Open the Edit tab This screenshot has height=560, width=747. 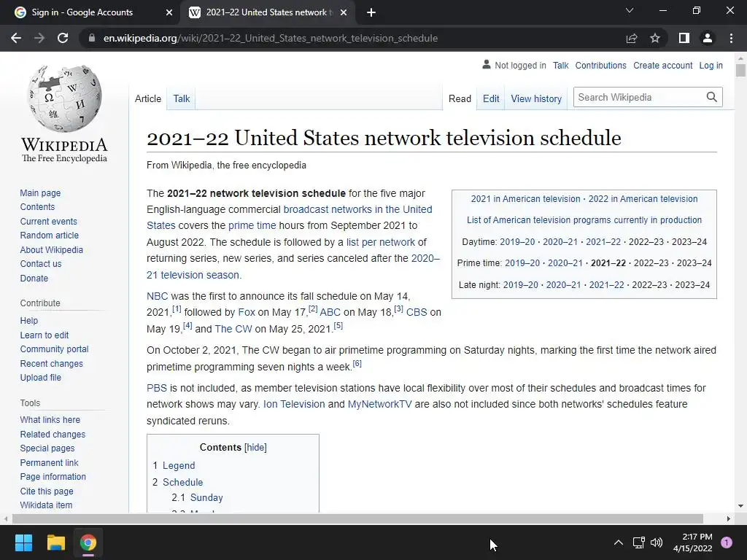(x=491, y=98)
